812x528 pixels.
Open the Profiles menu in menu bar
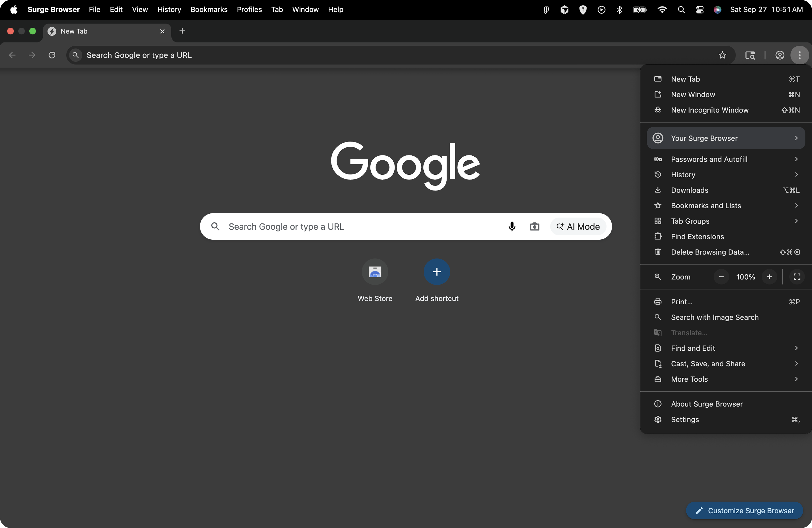[249, 9]
